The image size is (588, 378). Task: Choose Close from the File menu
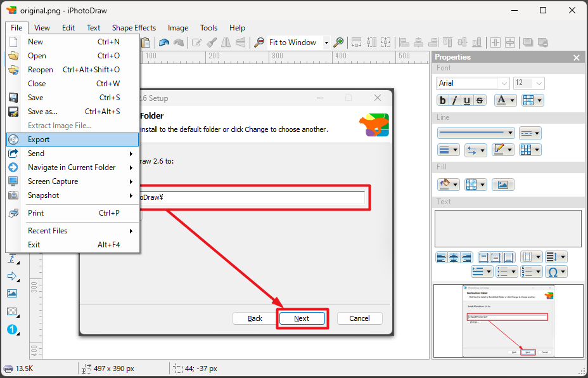[72, 84]
